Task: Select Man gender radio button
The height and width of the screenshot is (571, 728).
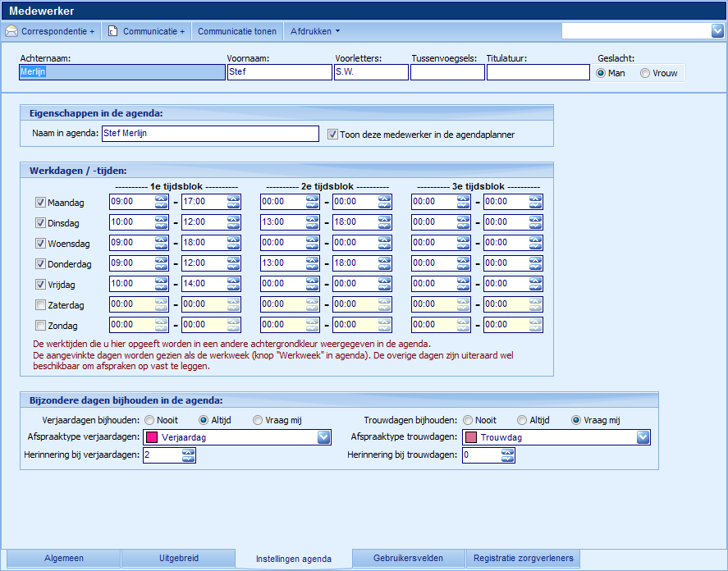Action: tap(601, 73)
